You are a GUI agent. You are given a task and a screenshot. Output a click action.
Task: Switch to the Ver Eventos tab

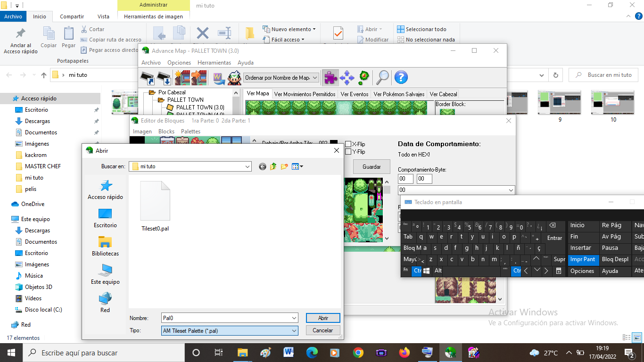tap(355, 94)
